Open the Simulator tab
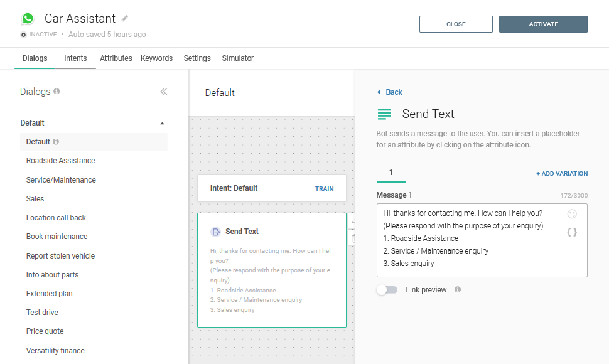Image resolution: width=609 pixels, height=364 pixels. coord(237,58)
